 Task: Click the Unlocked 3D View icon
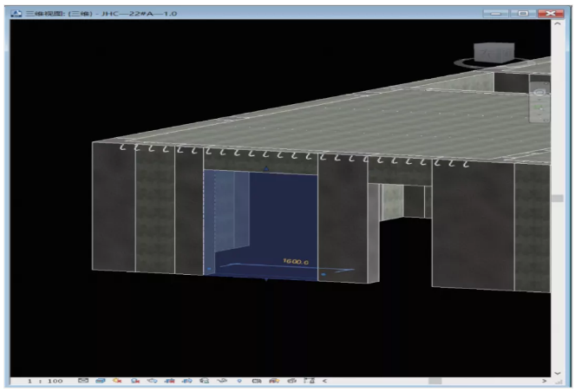tap(205, 381)
